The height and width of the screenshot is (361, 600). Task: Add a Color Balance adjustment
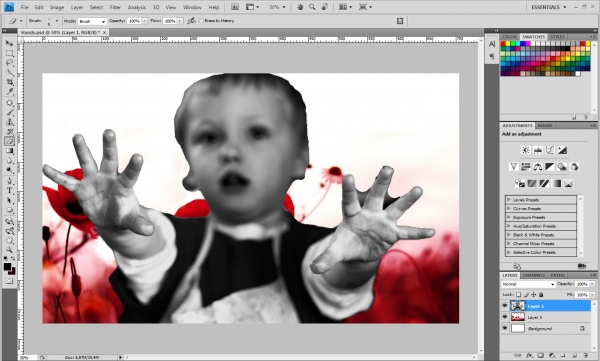tap(538, 167)
